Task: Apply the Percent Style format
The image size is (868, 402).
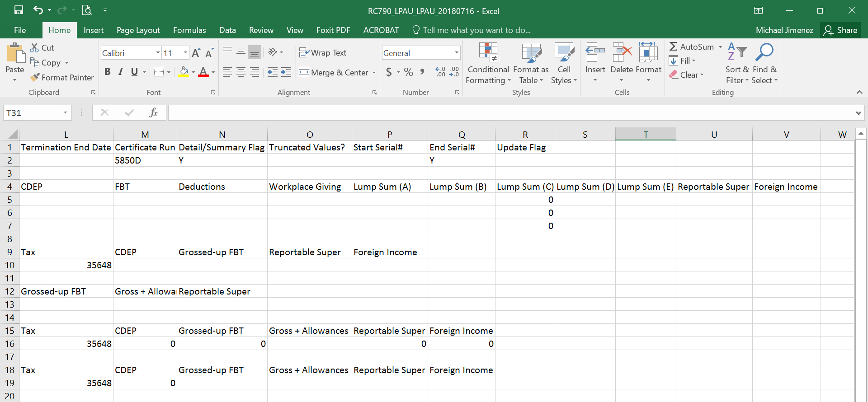Action: (409, 72)
